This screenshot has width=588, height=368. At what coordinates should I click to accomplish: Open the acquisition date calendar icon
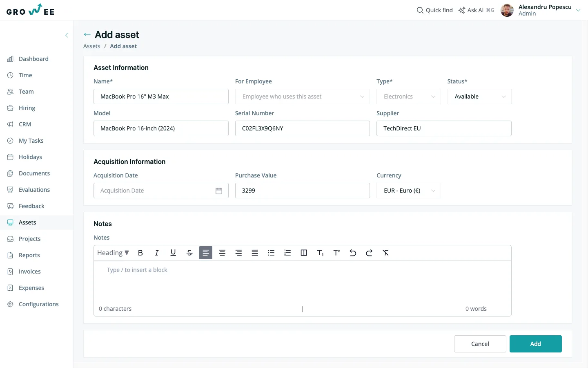point(219,191)
